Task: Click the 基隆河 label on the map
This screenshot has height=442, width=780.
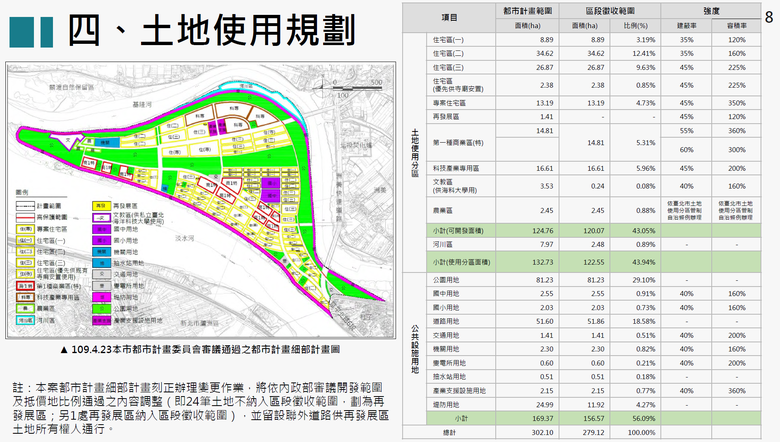Action: pos(142,105)
